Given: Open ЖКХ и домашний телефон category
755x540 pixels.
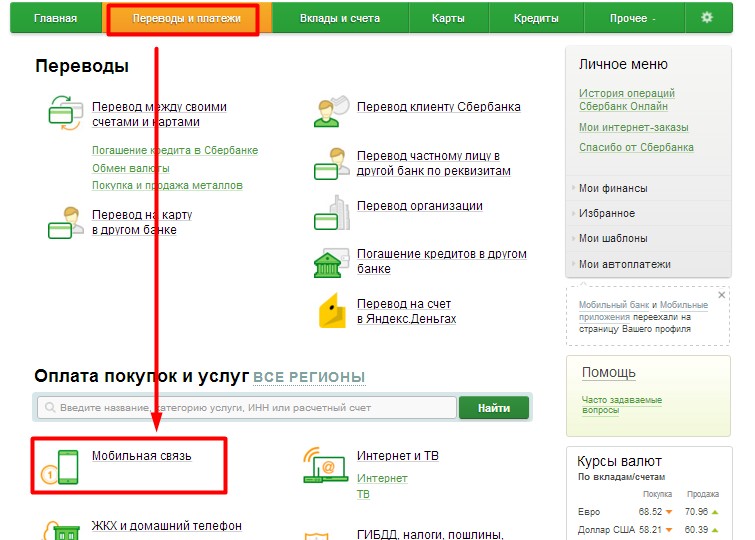Looking at the screenshot, I should pos(167,526).
